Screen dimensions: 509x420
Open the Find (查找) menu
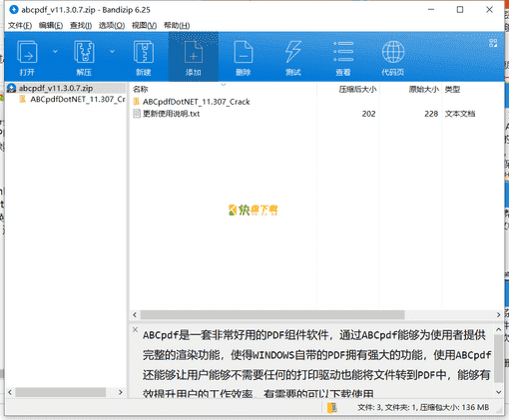pos(81,25)
